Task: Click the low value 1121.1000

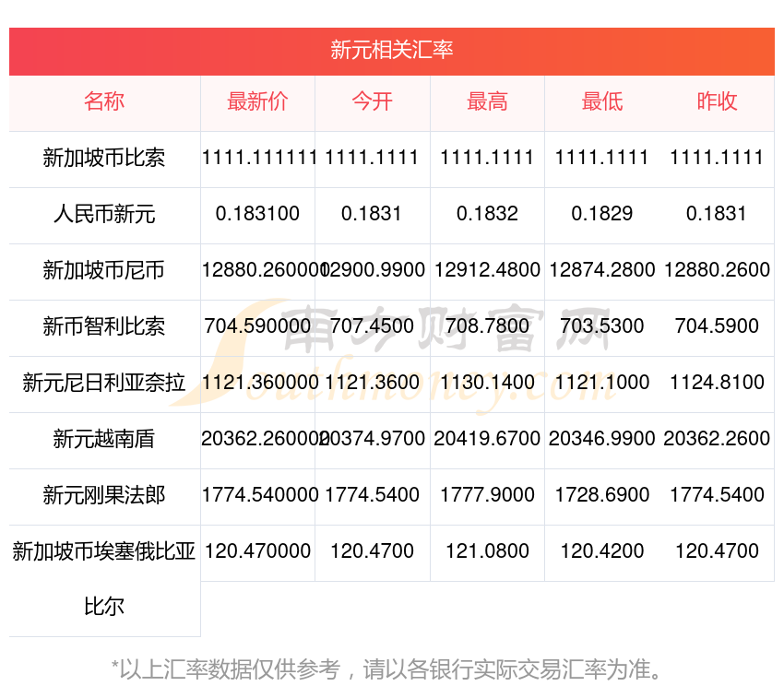Action: click(x=602, y=383)
